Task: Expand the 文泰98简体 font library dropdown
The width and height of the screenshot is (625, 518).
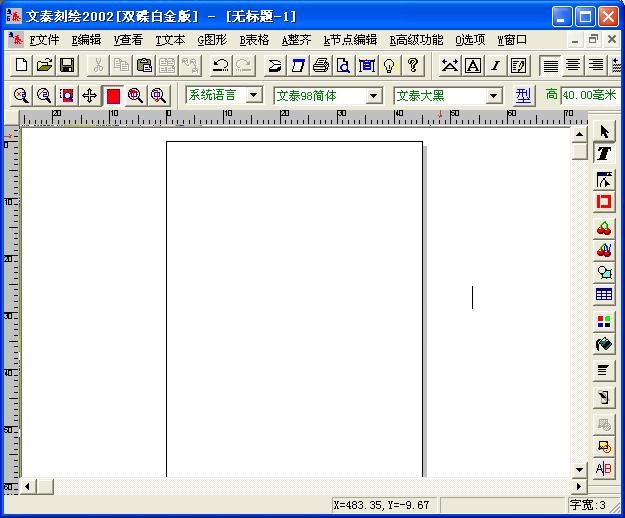Action: (x=373, y=96)
